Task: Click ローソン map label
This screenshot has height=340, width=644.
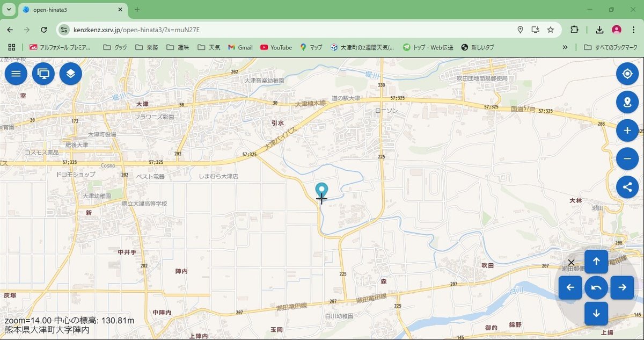Action: (x=386, y=110)
